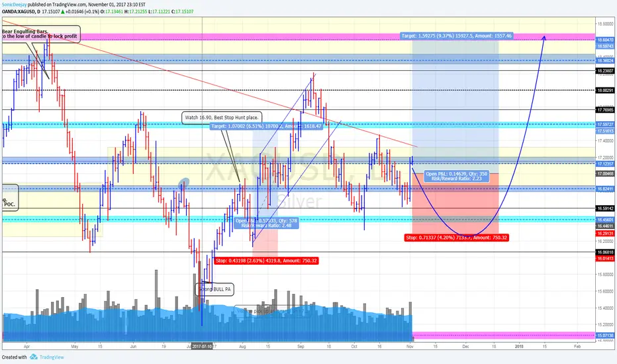Viewport: 617px width, 364px height.
Task: Open the SonicDeejay author profile link
Action: pos(14,5)
